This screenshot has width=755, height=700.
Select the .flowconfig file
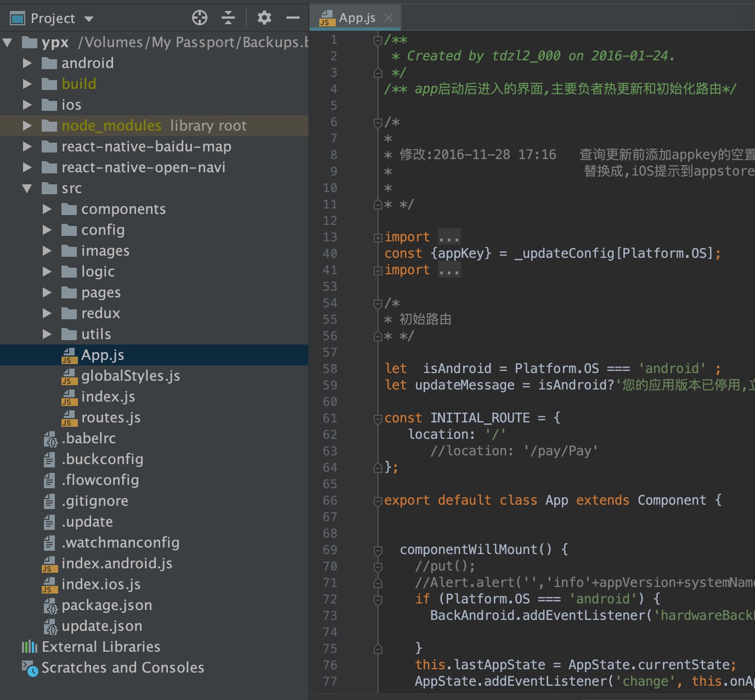[154, 480]
